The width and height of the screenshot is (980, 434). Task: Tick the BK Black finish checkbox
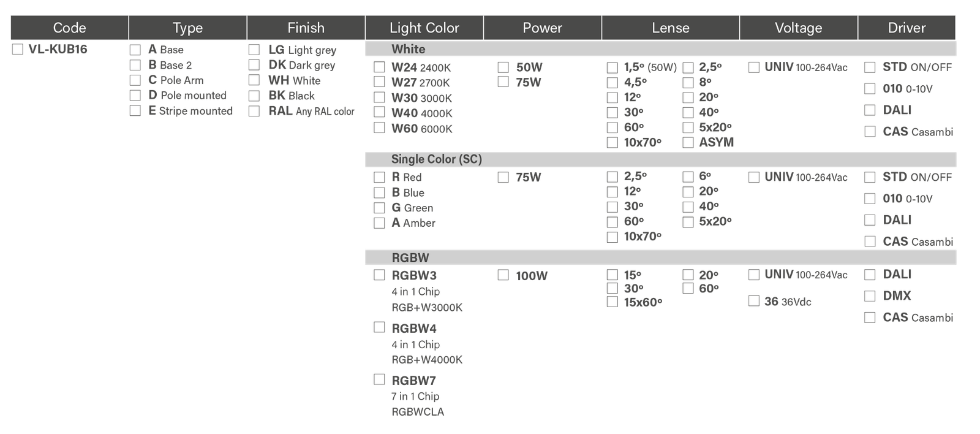tap(254, 96)
